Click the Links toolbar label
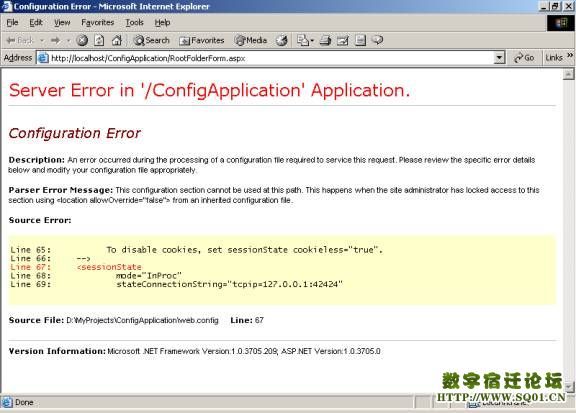This screenshot has width=576, height=413. coord(554,58)
